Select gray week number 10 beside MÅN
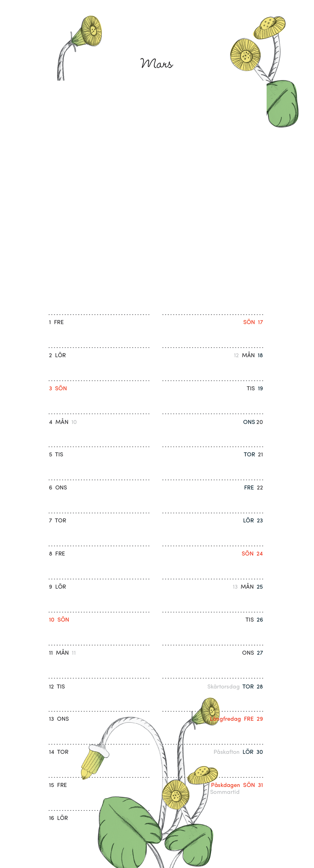Viewport: 314px width, 868px height. click(x=74, y=422)
